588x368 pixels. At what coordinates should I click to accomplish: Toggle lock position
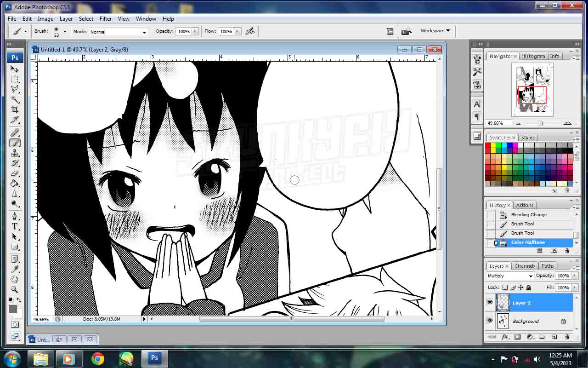(x=520, y=287)
